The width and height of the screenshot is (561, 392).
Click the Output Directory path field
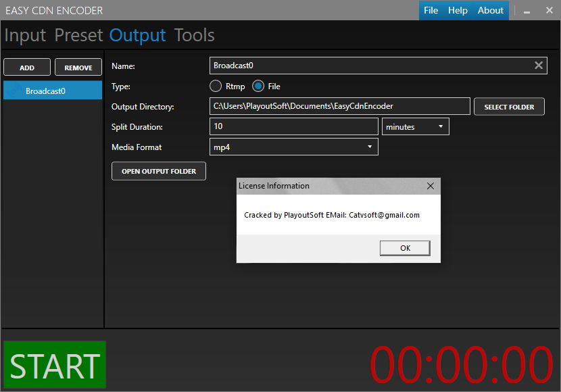(339, 106)
